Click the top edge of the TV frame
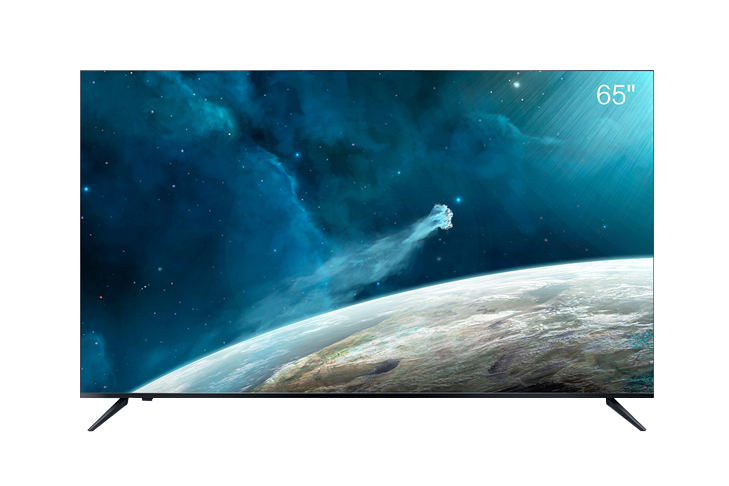The width and height of the screenshot is (729, 486). [366, 70]
